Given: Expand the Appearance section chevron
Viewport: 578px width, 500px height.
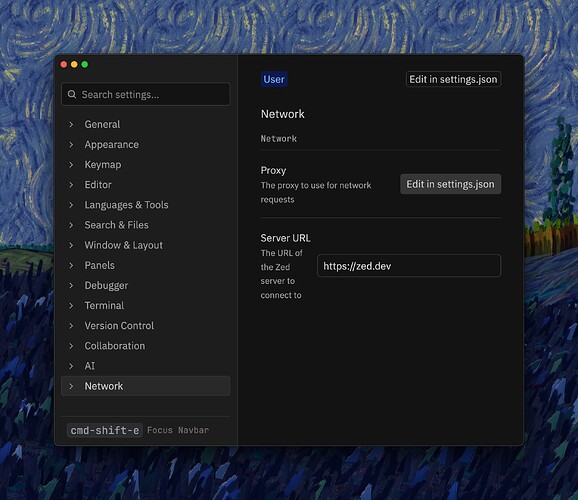Looking at the screenshot, I should (x=71, y=145).
